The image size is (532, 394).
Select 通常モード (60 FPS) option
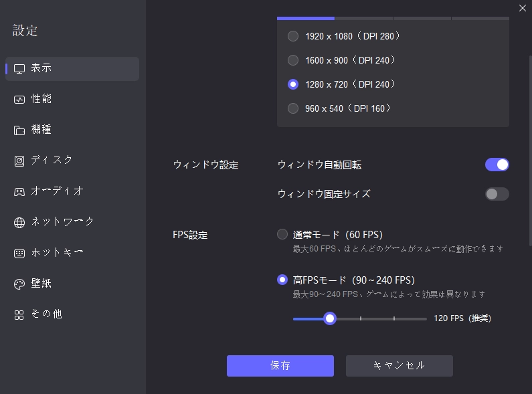pos(282,235)
